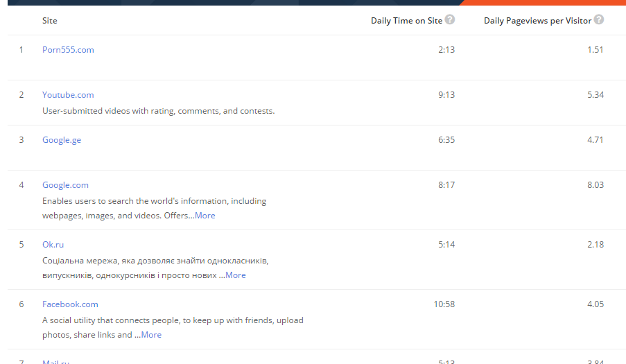626x364 pixels.
Task: Expand More in Google.com description
Action: coord(205,216)
